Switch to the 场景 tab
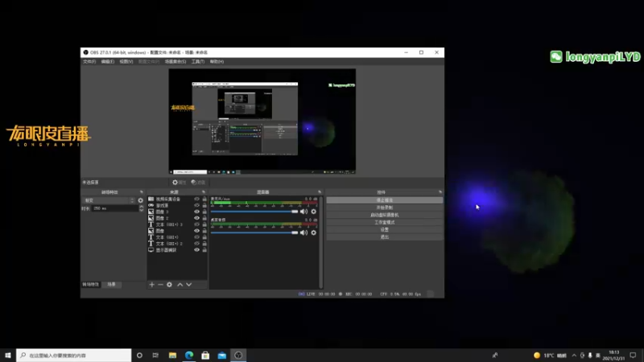The width and height of the screenshot is (644, 362). click(111, 285)
